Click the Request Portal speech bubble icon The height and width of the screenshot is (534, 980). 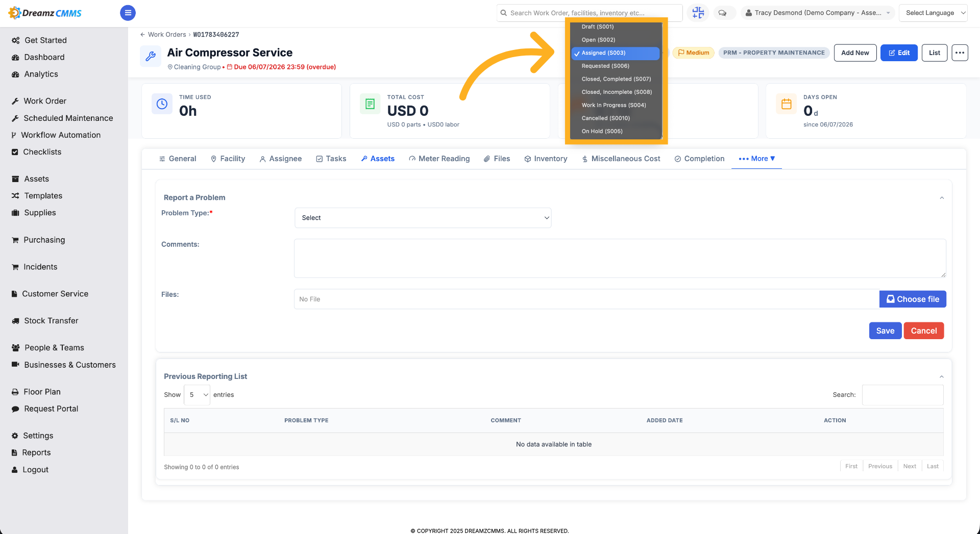[x=15, y=409]
